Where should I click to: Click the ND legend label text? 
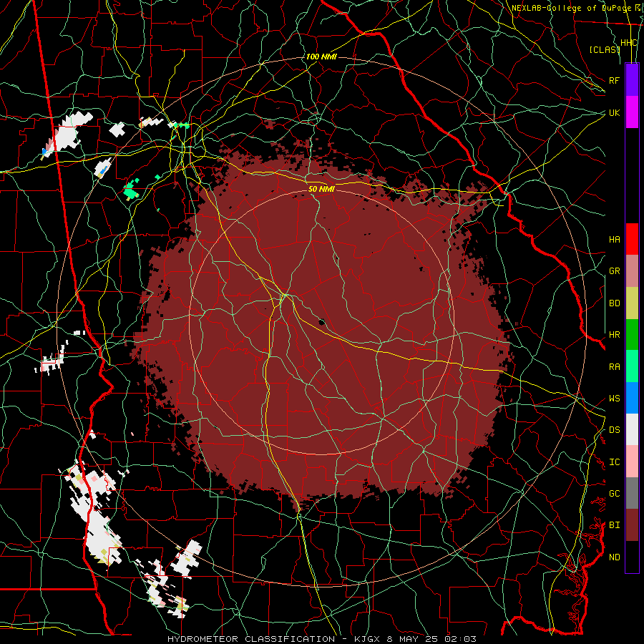coord(614,557)
